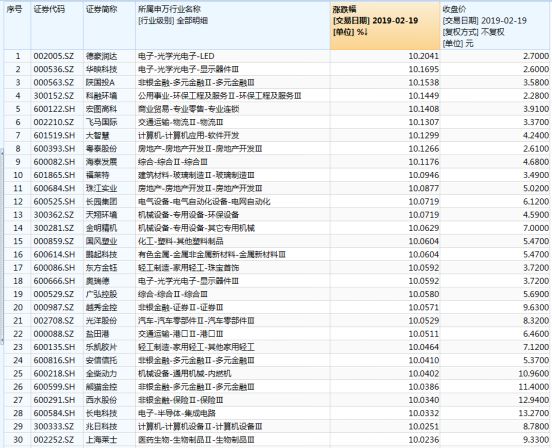Select stock code 002708.SZ
This screenshot has width=552, height=448.
click(54, 321)
